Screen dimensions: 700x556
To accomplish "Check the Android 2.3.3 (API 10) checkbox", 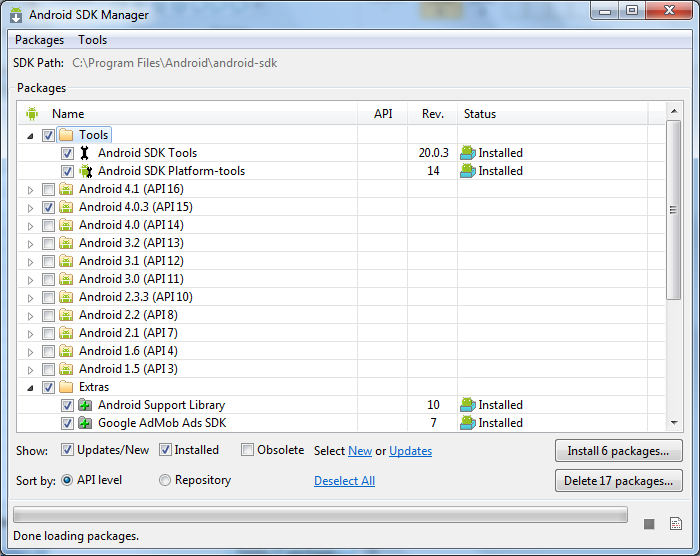I will tap(48, 297).
